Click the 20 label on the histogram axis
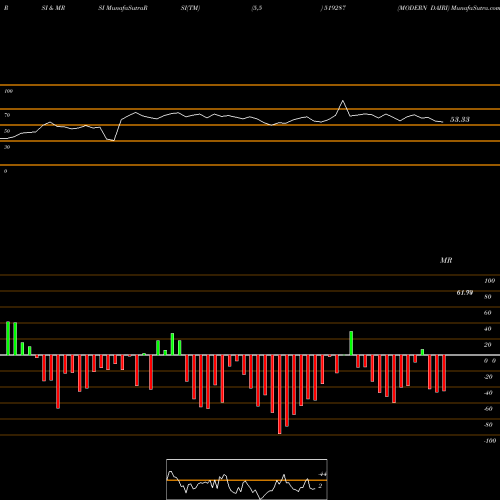The height and width of the screenshot is (500, 500). coord(488,345)
